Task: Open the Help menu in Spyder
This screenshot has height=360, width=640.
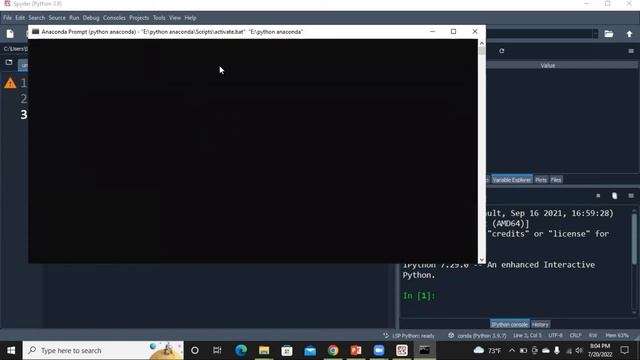Action: pyautogui.click(x=190, y=18)
